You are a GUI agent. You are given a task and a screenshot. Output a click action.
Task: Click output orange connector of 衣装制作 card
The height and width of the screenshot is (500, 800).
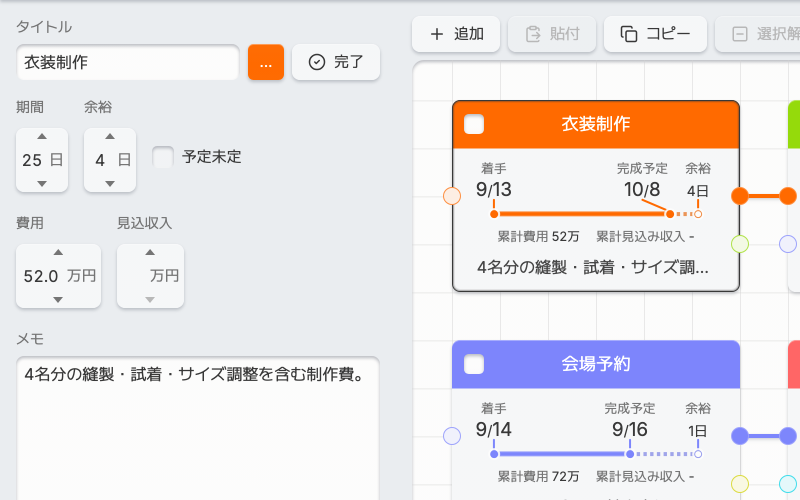pos(740,196)
